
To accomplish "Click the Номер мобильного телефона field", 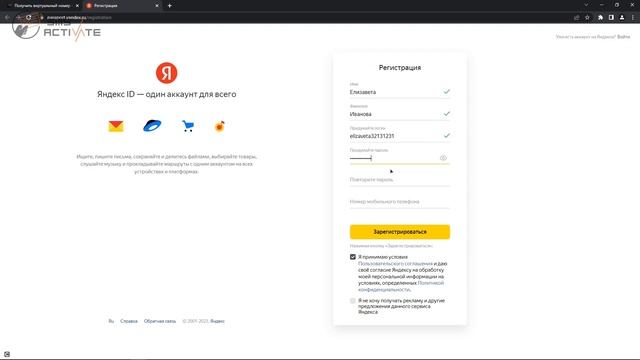I will (400, 202).
